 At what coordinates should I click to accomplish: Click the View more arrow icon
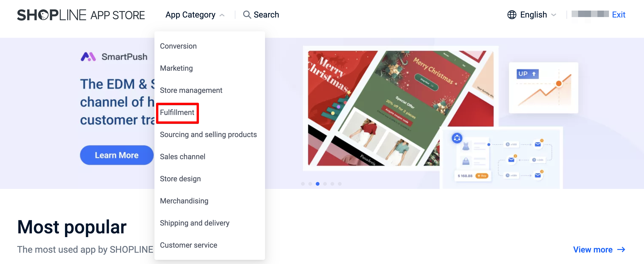pos(621,249)
